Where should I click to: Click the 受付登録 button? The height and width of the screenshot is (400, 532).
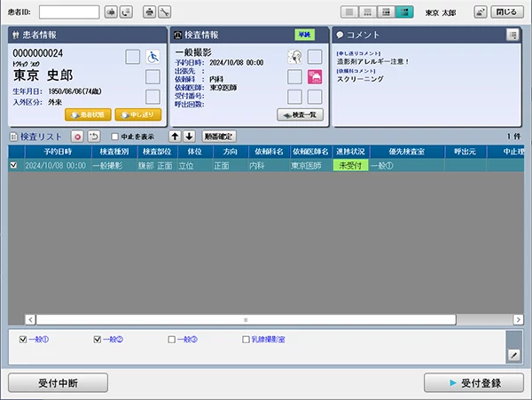[x=473, y=383]
